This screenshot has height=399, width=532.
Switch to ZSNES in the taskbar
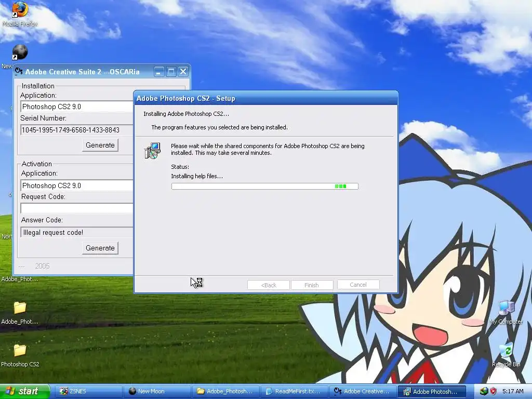click(89, 391)
